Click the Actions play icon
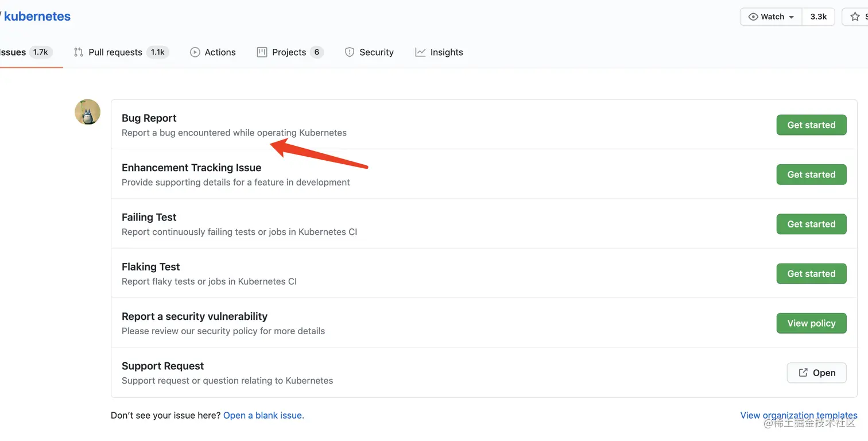This screenshot has height=441, width=868. [195, 52]
